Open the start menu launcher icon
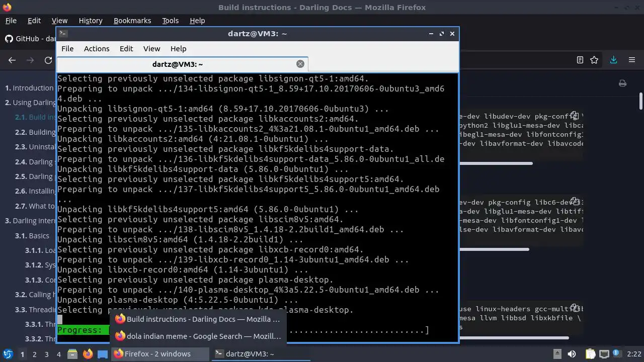The height and width of the screenshot is (362, 644). (8, 354)
